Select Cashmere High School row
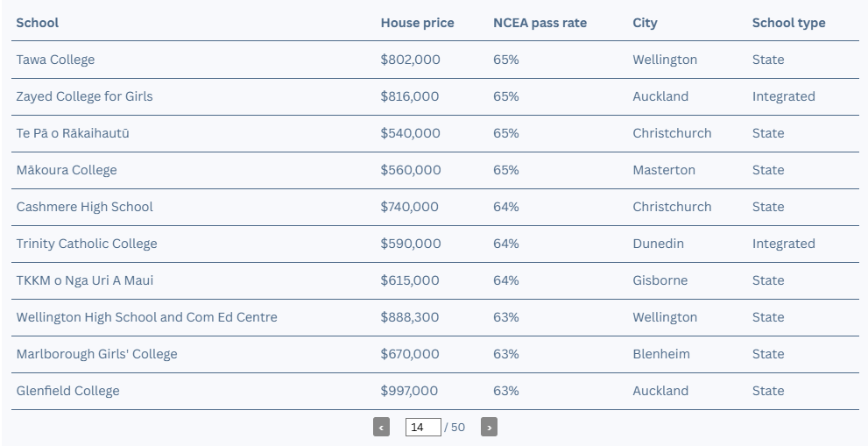 [435, 207]
